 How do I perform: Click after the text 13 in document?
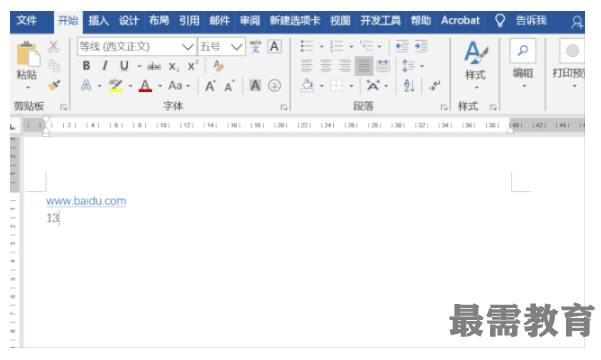click(x=59, y=218)
